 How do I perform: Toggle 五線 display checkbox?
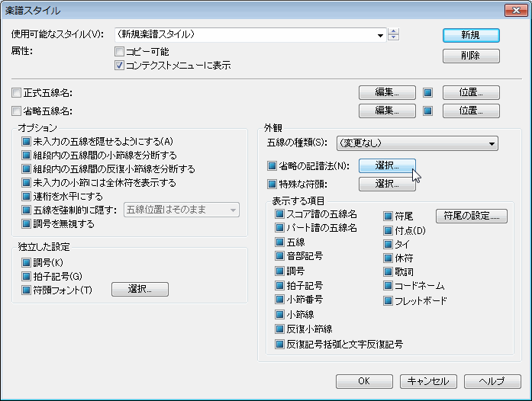click(x=279, y=242)
